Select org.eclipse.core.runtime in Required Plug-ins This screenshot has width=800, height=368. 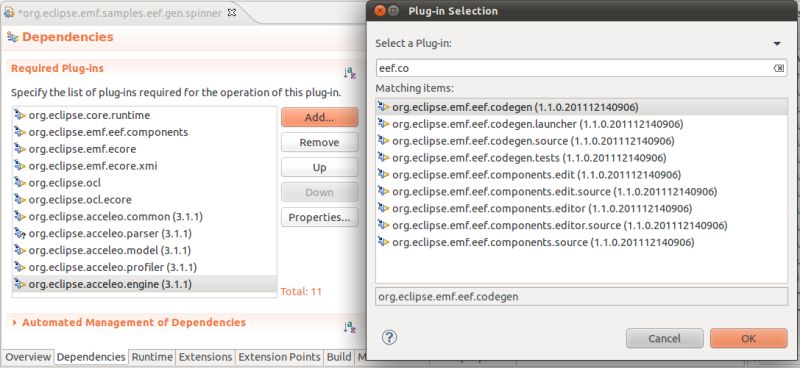(x=144, y=115)
